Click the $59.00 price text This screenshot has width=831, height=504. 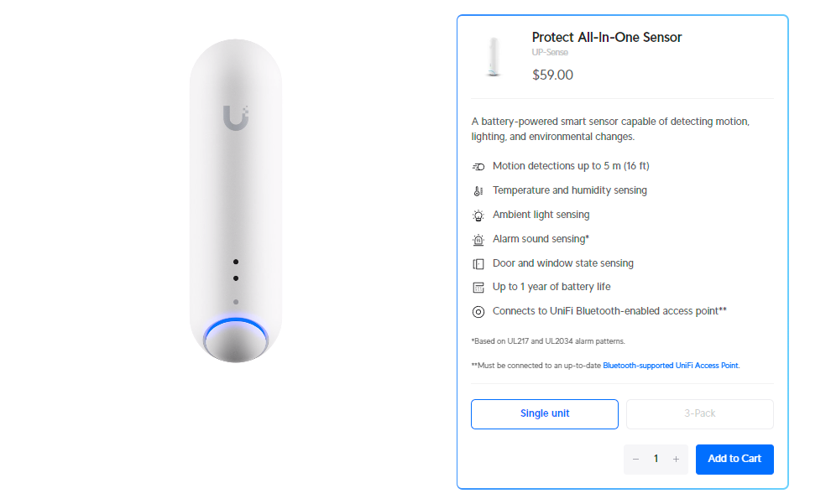552,75
